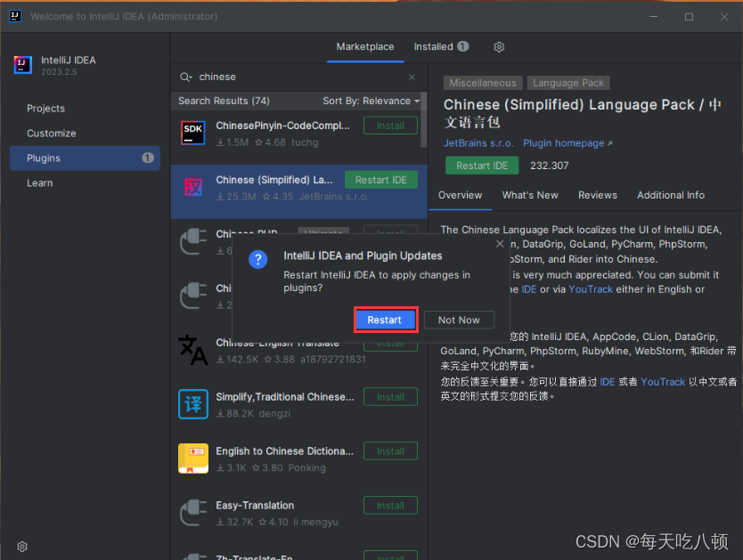
Task: Install English to Chinese Dictionary plugin
Action: [x=390, y=451]
